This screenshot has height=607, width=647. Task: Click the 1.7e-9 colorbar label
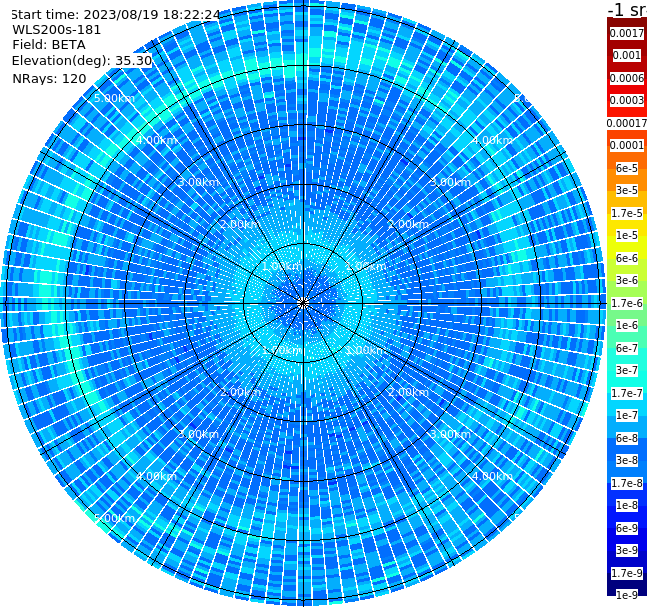tap(627, 573)
